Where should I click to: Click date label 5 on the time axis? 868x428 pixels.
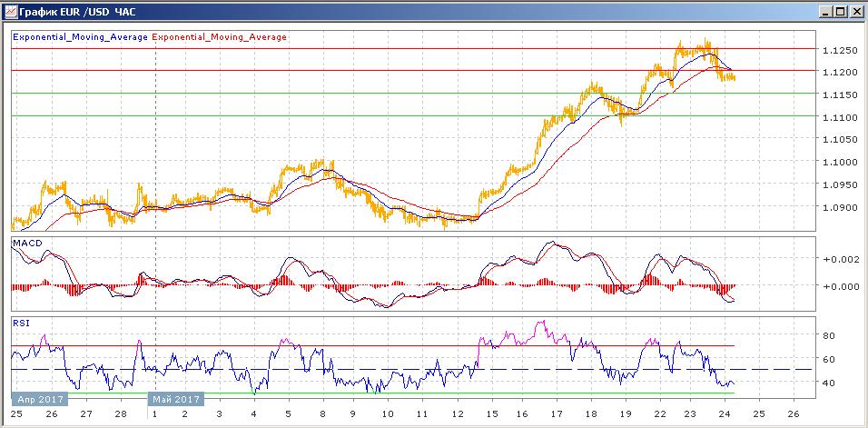288,413
